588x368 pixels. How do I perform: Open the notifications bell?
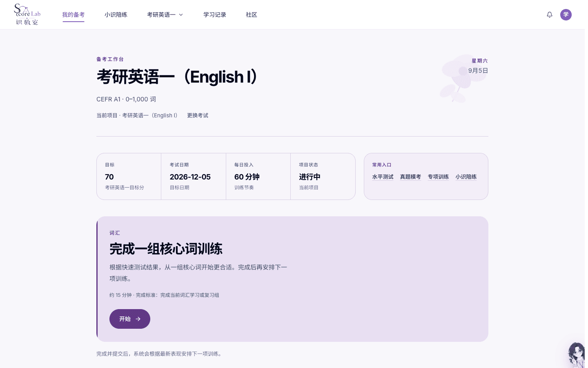(x=550, y=15)
